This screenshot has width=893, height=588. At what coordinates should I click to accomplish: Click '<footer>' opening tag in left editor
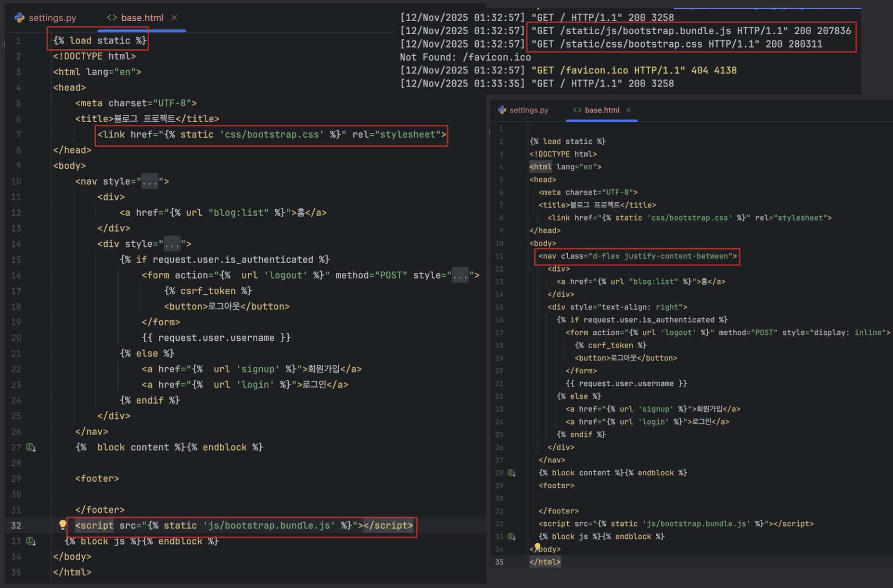coord(97,479)
